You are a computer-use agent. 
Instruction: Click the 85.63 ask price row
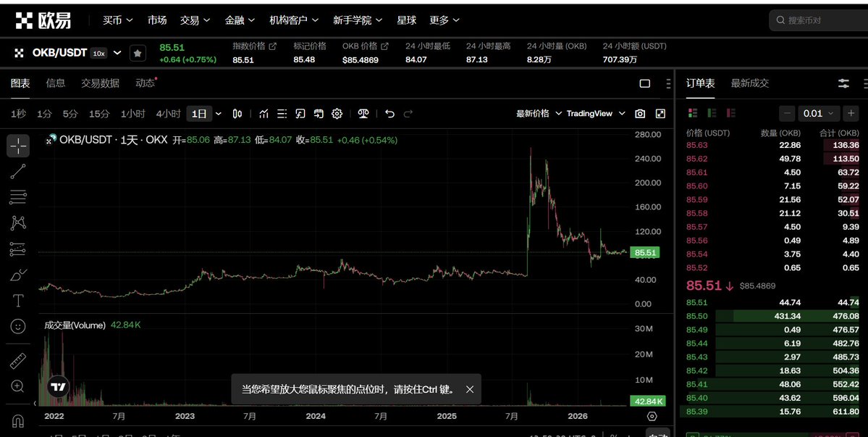(772, 145)
